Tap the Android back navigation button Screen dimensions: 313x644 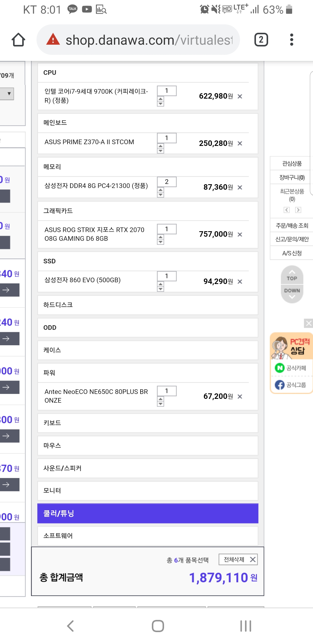point(70,626)
